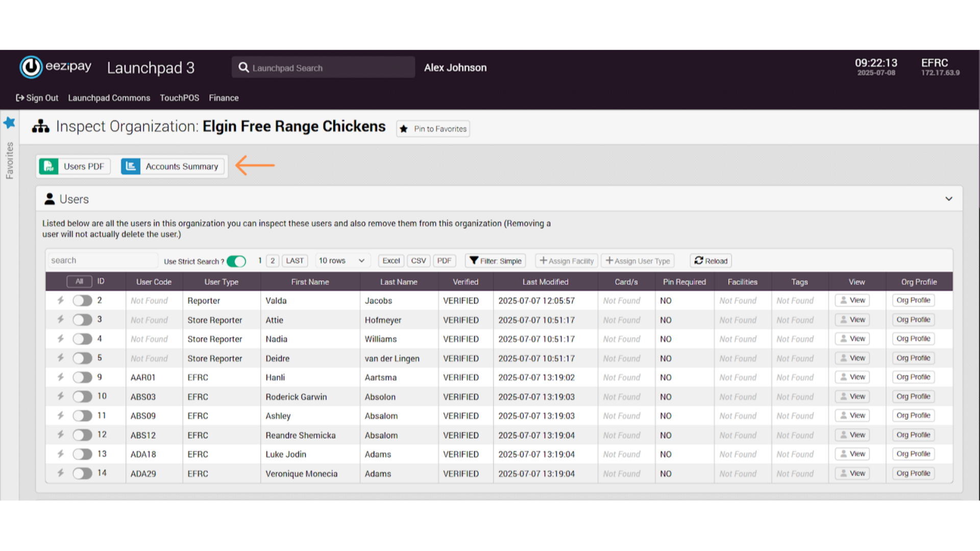Viewport: 980px width, 551px height.
Task: Open the Launchpad Commons menu
Action: point(109,98)
